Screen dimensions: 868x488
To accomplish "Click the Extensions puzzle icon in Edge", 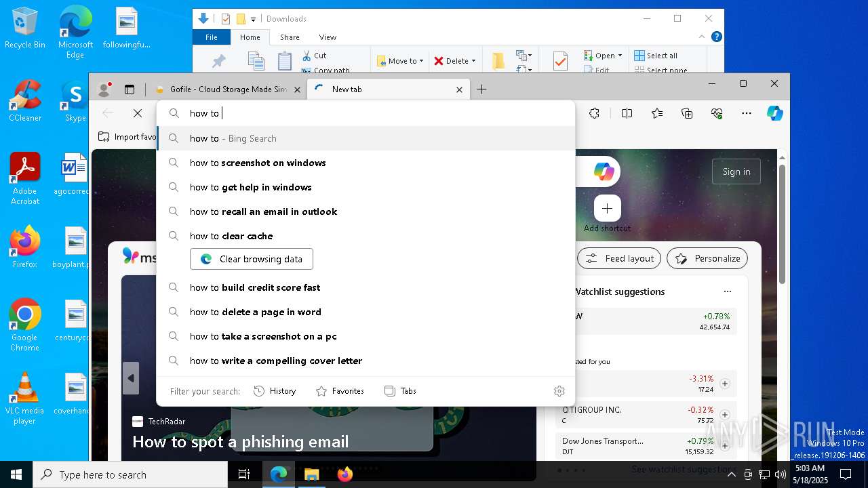I will (595, 113).
